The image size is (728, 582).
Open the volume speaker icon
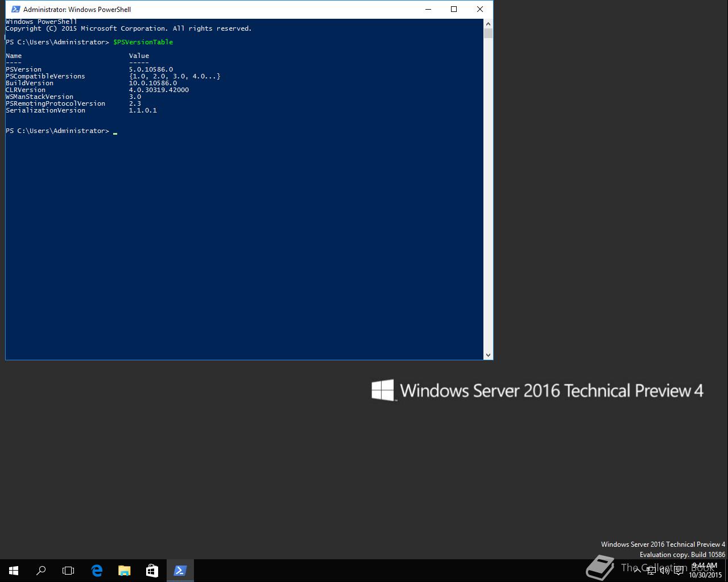665,571
